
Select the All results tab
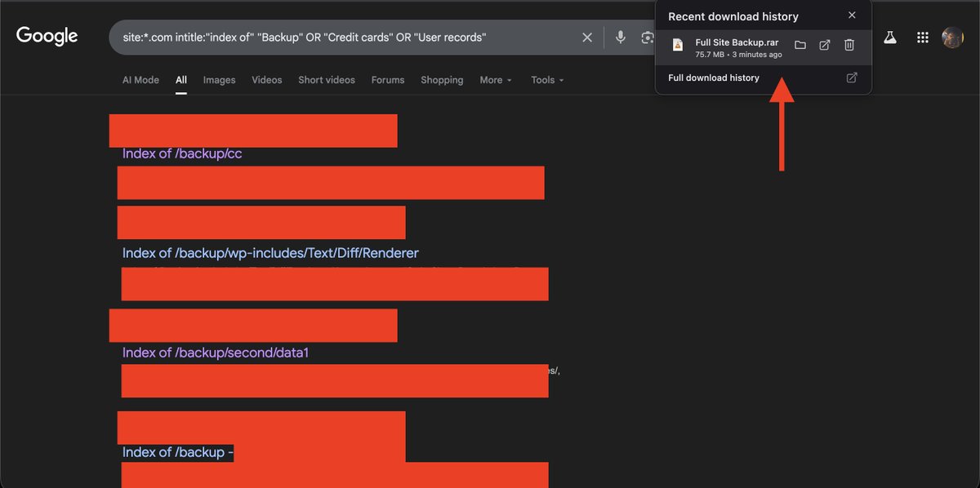(181, 80)
